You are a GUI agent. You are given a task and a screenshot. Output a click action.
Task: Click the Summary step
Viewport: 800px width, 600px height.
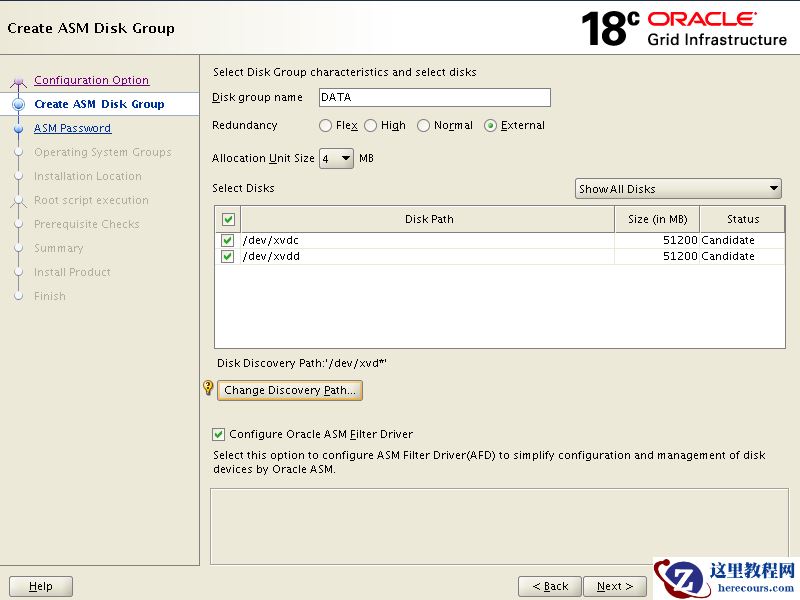point(59,248)
